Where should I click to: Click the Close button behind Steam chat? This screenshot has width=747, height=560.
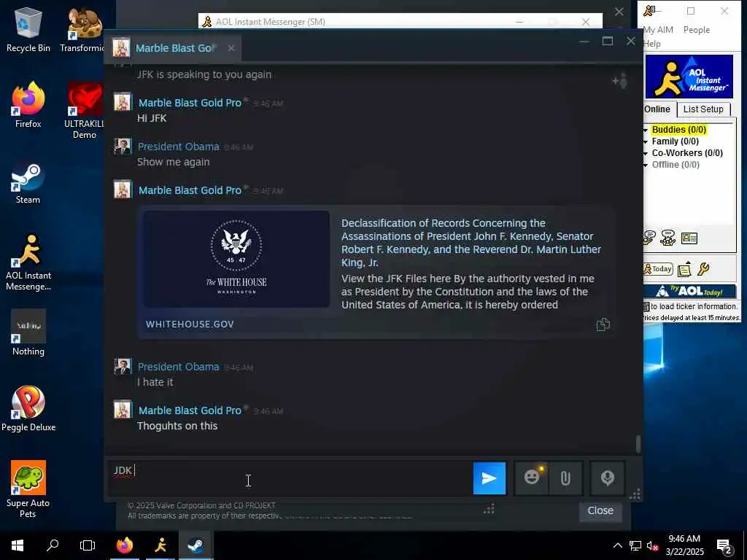click(600, 510)
